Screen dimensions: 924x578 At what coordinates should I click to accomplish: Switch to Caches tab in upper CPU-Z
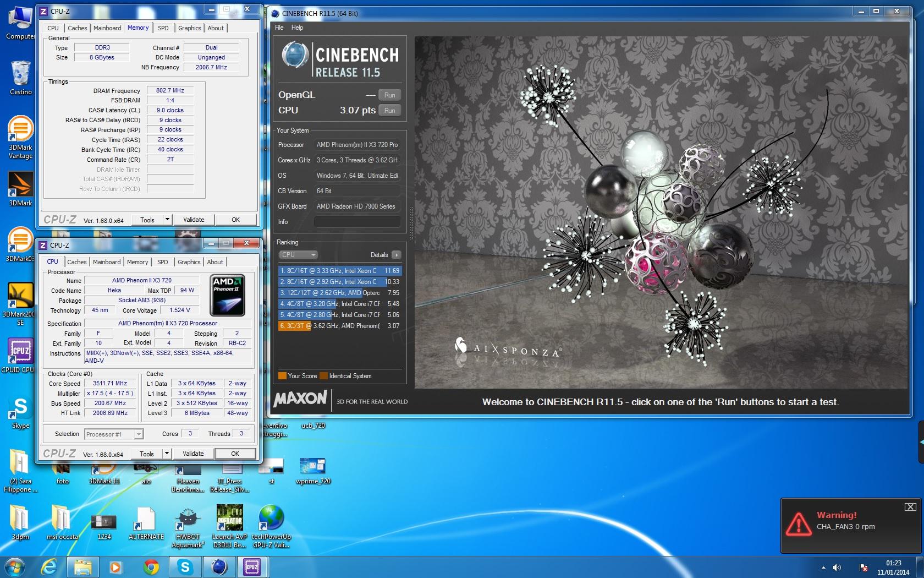pos(78,28)
